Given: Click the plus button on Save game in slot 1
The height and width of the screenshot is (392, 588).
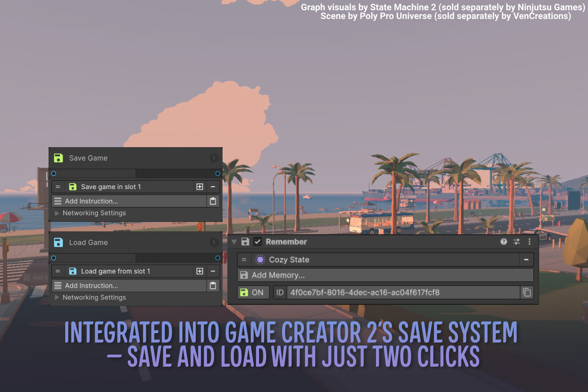Looking at the screenshot, I should coord(200,187).
